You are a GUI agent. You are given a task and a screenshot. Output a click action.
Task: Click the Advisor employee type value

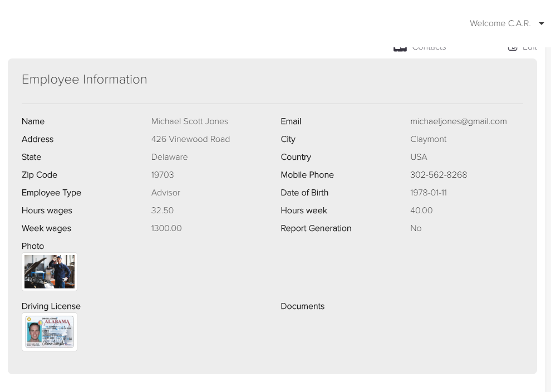(165, 193)
